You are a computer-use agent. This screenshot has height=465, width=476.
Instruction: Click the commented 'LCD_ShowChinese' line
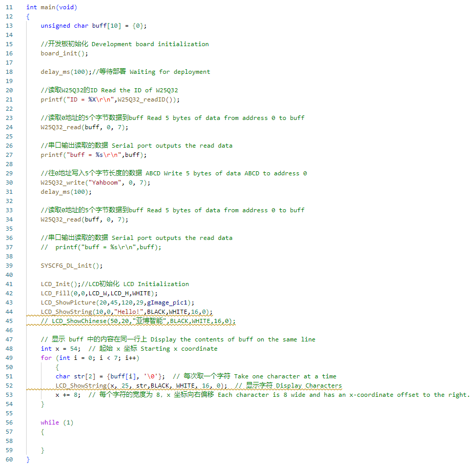click(138, 321)
